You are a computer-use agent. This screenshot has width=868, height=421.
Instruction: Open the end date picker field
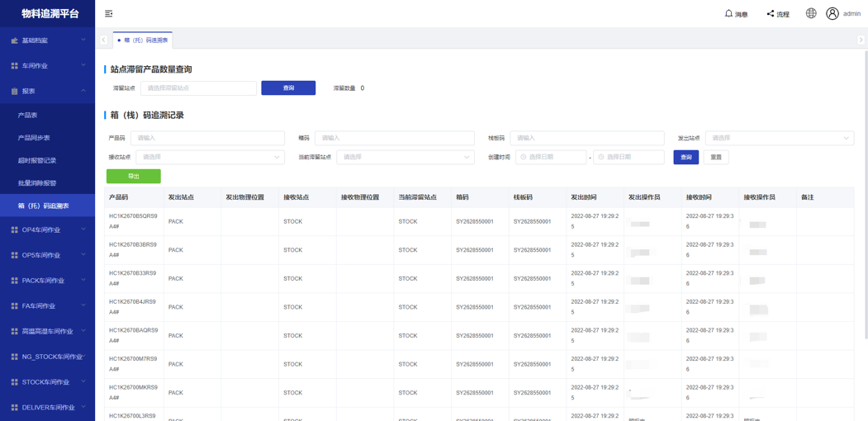point(628,157)
